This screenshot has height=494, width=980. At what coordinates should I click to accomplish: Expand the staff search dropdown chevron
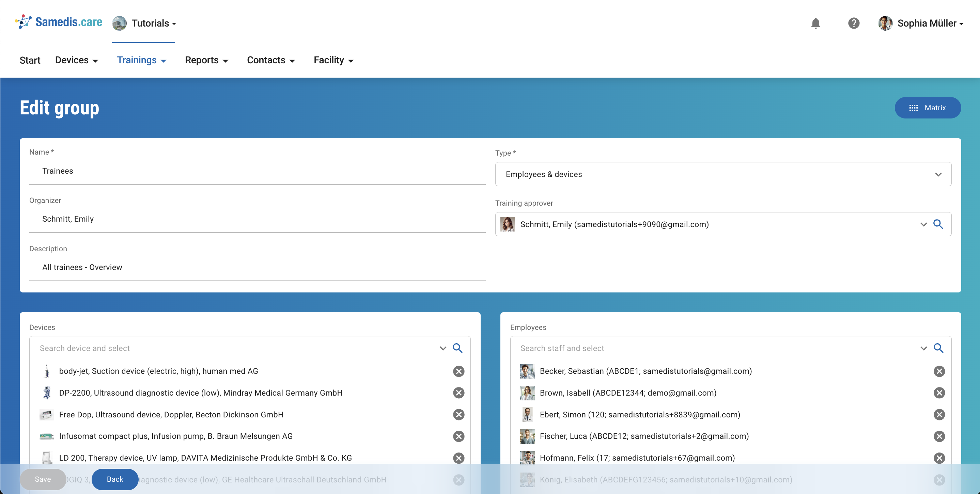(923, 348)
